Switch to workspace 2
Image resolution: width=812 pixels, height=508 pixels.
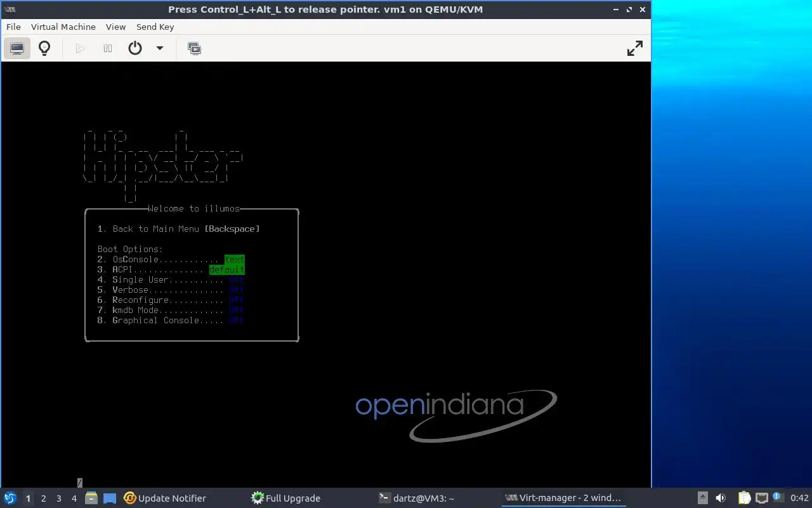[x=43, y=498]
